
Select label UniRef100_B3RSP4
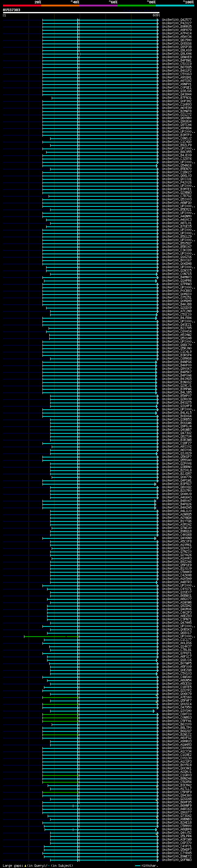pos(177,355)
